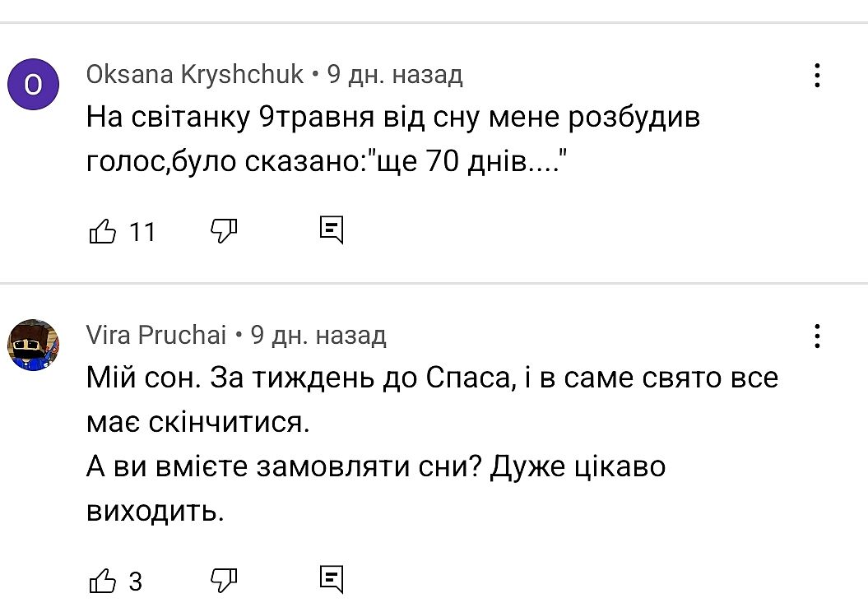This screenshot has height=612, width=868.
Task: Like Oksana Kryshchuk's comment
Action: (x=102, y=232)
